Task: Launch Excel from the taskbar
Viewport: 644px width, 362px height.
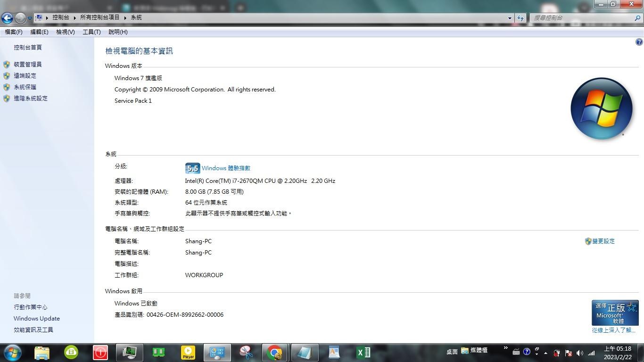Action: pos(363,352)
